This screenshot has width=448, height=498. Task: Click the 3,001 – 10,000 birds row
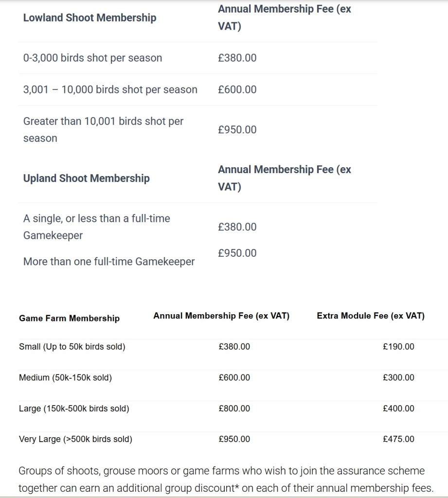point(110,89)
